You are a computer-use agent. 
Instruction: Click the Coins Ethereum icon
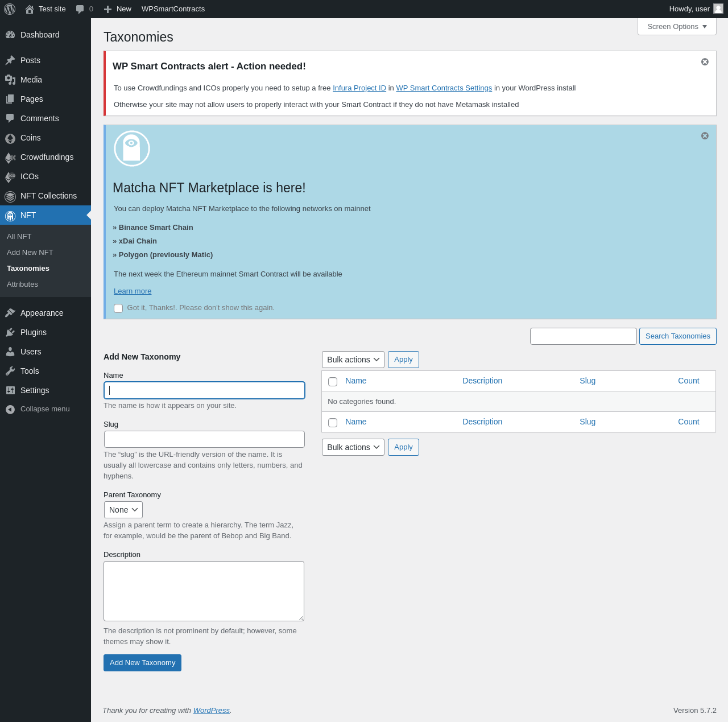[x=10, y=138]
